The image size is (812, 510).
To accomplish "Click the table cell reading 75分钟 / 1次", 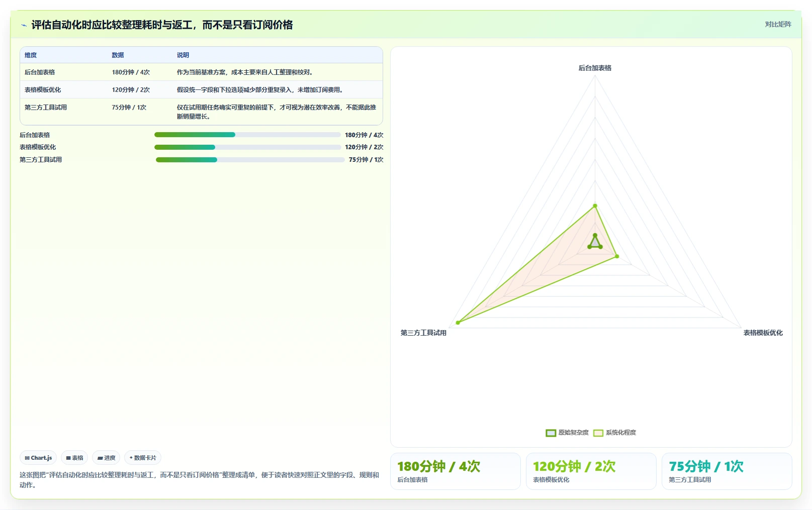I will [x=129, y=108].
